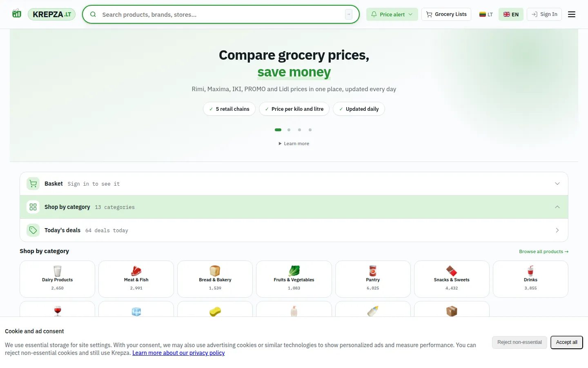Open the Meat & Fish category
This screenshot has height=368, width=588.
(136, 279)
